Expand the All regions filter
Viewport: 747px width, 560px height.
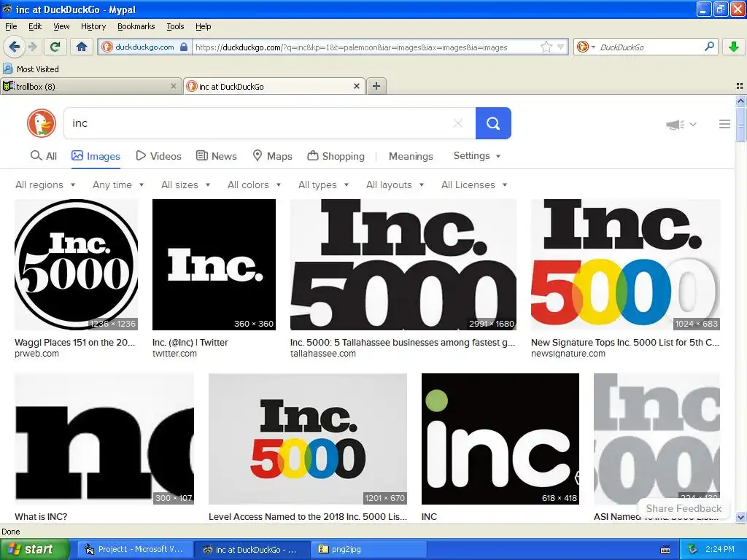pos(45,184)
